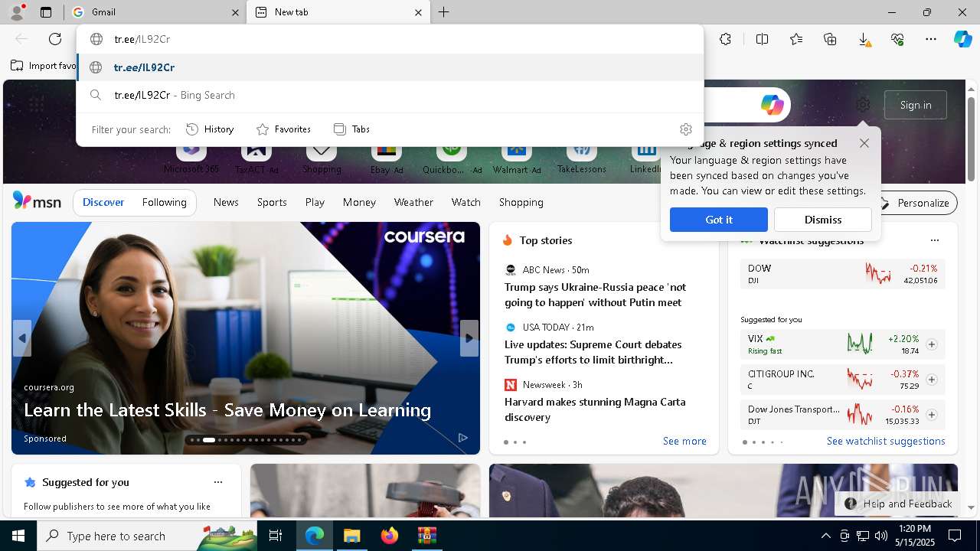Image resolution: width=980 pixels, height=551 pixels.
Task: Open new tab with plus button
Action: click(x=444, y=12)
